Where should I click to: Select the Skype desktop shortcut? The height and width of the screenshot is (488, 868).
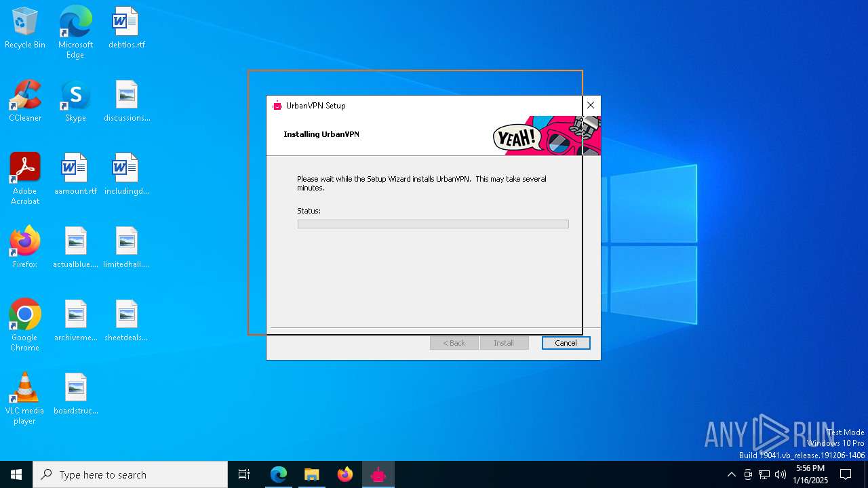(75, 102)
